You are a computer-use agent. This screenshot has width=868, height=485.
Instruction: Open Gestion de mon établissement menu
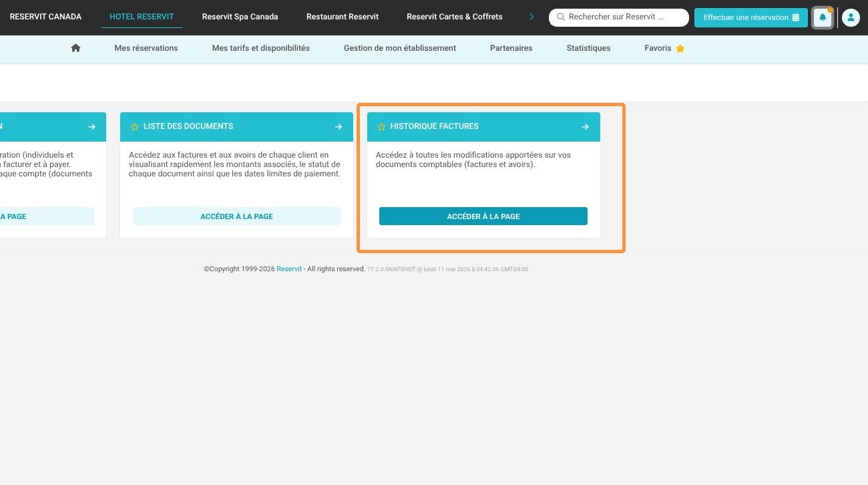(x=400, y=48)
